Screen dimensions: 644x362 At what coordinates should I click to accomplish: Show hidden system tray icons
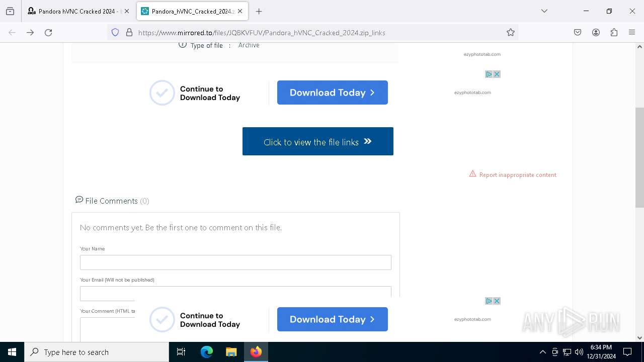click(x=542, y=352)
